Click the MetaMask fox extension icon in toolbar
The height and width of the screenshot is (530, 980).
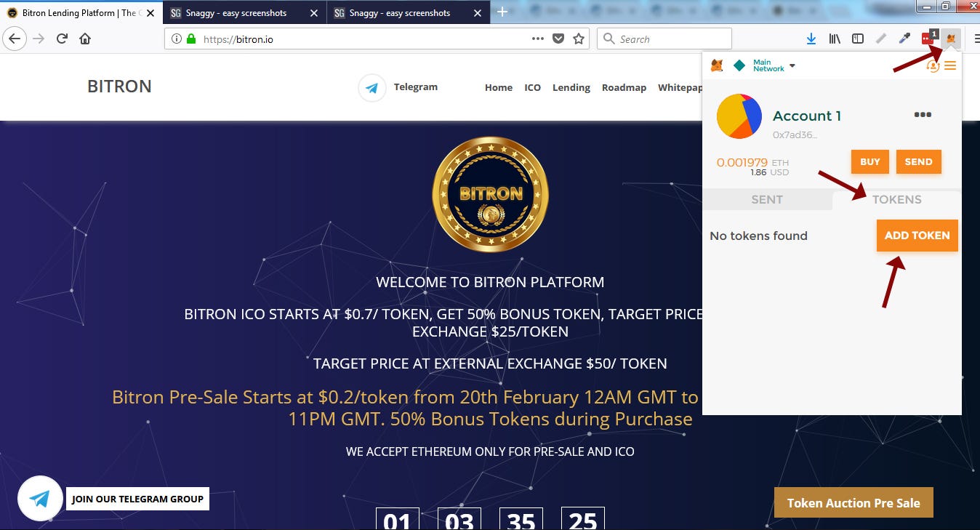(952, 39)
